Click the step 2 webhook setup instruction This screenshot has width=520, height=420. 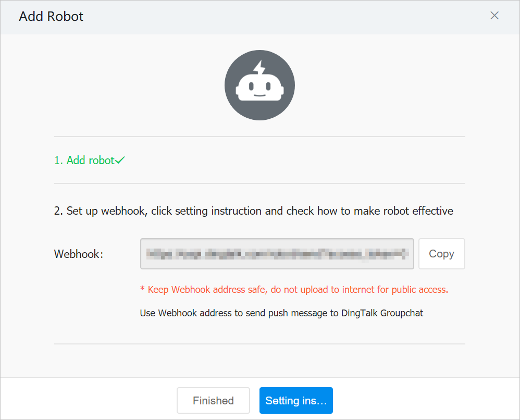[253, 211]
